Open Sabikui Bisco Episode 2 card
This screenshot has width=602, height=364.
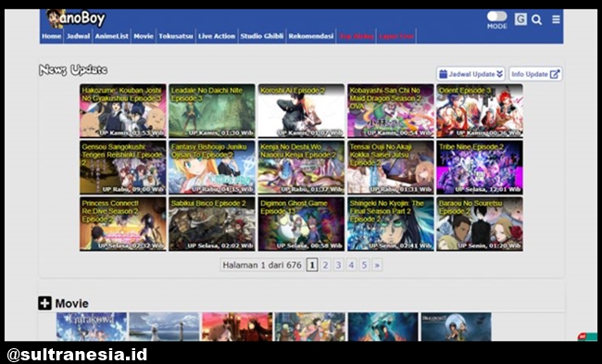[212, 224]
